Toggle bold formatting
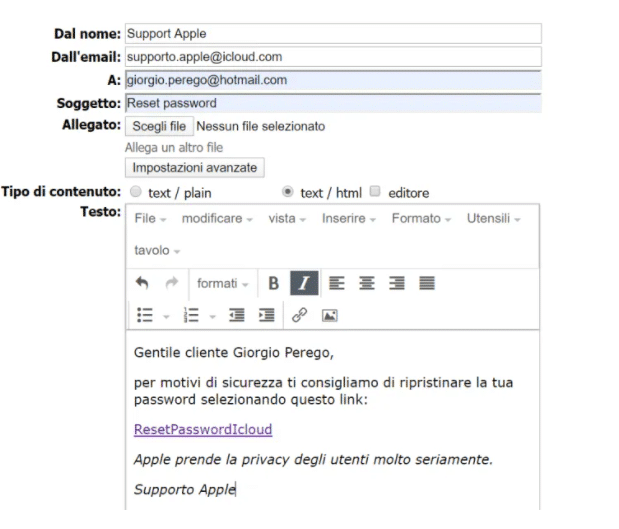The height and width of the screenshot is (529, 619). 273,283
